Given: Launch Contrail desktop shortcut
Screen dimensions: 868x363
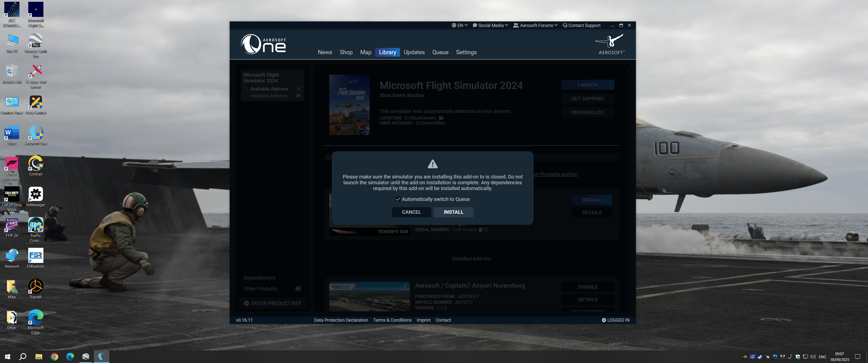Looking at the screenshot, I should pyautogui.click(x=36, y=166).
